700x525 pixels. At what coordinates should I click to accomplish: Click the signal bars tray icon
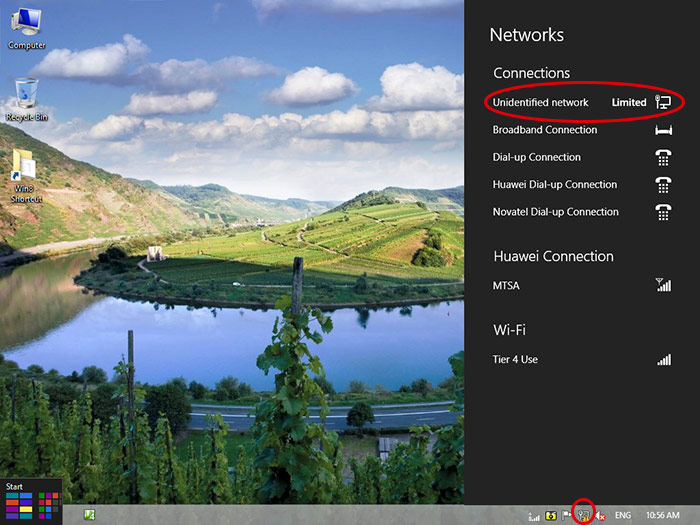pyautogui.click(x=534, y=516)
